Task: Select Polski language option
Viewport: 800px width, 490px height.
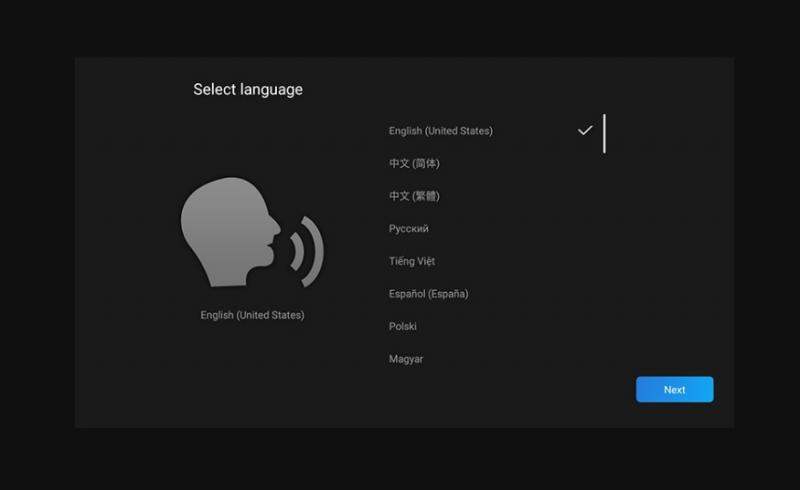Action: (x=403, y=326)
